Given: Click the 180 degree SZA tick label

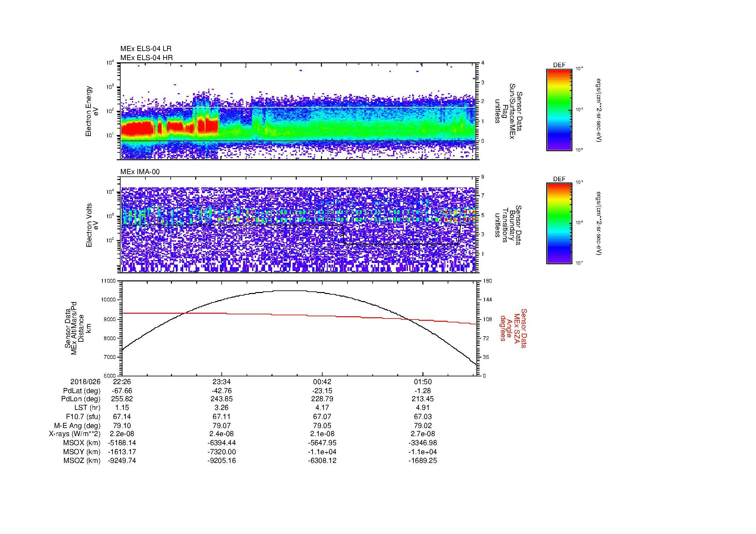Looking at the screenshot, I should (487, 281).
